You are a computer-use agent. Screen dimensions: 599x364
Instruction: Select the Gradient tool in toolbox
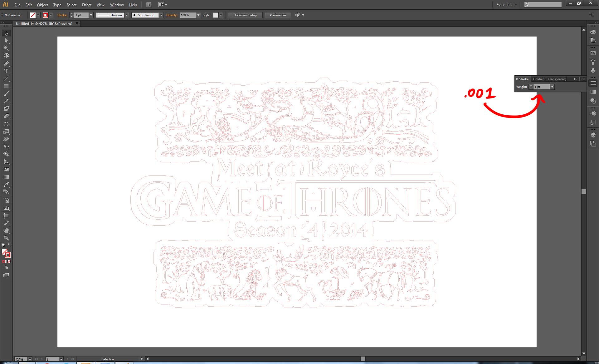pyautogui.click(x=6, y=177)
